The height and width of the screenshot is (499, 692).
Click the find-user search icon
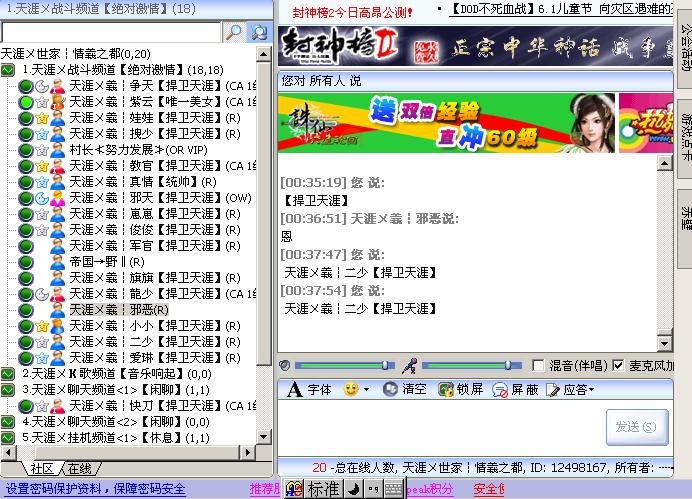click(x=259, y=32)
